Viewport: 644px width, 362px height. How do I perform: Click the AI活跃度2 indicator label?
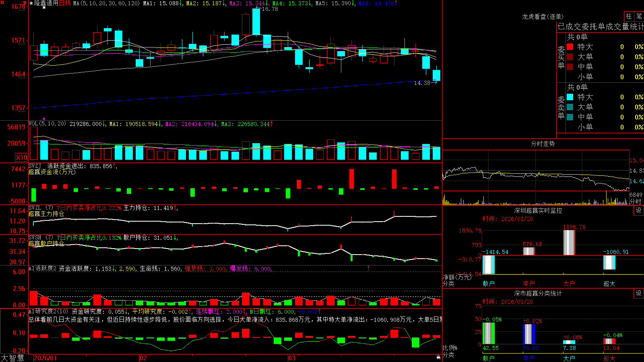click(42, 268)
